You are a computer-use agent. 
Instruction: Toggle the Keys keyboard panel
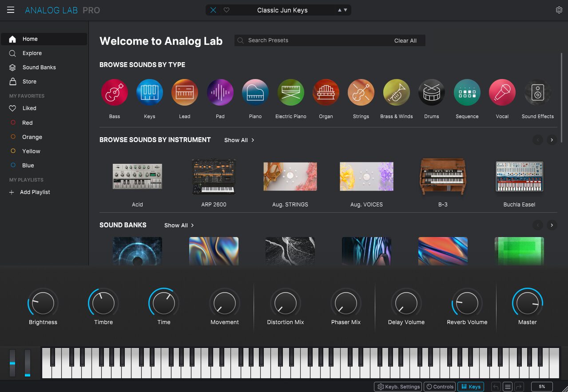click(x=470, y=387)
